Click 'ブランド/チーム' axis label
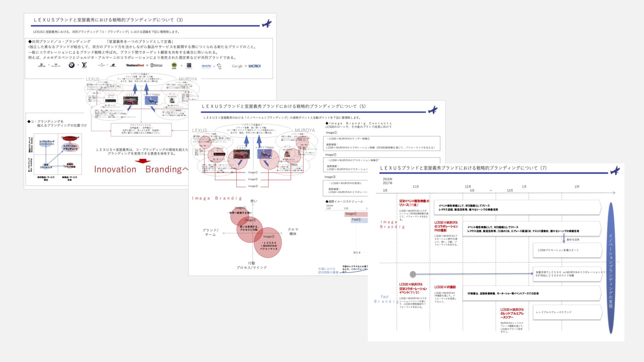Viewport: 644px width, 362px height. (x=210, y=232)
